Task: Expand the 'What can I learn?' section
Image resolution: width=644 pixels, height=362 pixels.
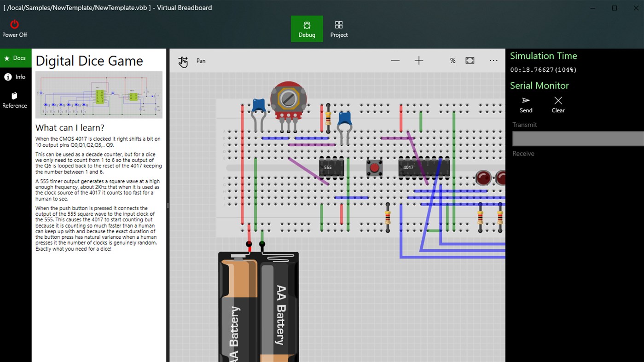Action: [x=70, y=127]
